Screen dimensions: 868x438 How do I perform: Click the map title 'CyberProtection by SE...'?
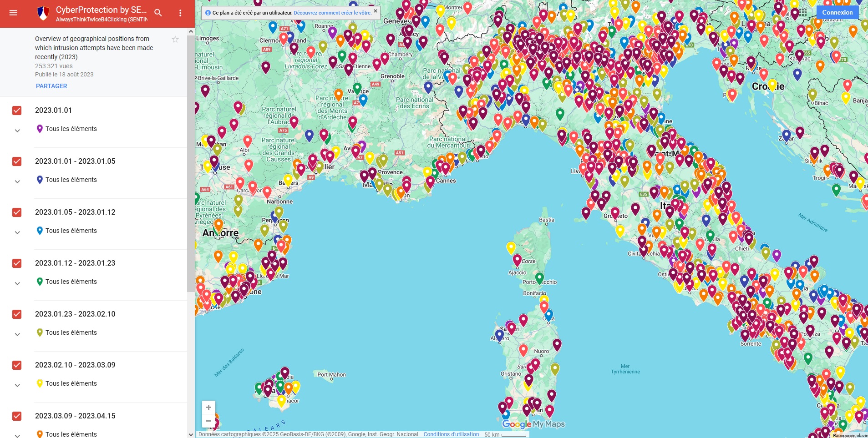(x=101, y=10)
